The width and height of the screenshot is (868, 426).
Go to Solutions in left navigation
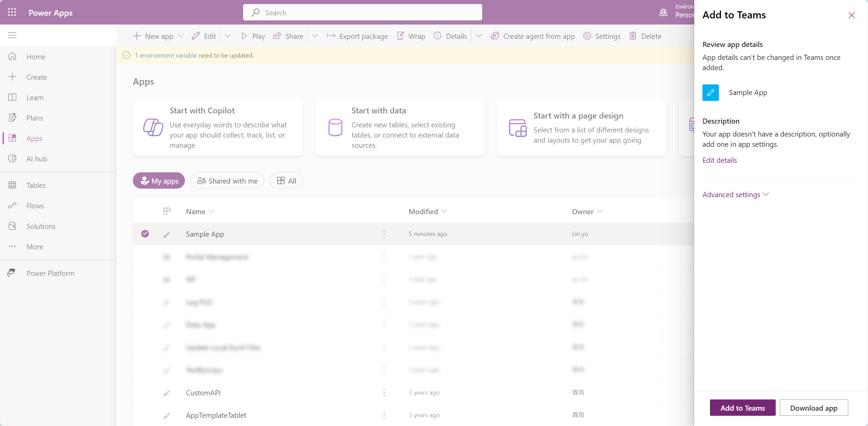pyautogui.click(x=41, y=226)
